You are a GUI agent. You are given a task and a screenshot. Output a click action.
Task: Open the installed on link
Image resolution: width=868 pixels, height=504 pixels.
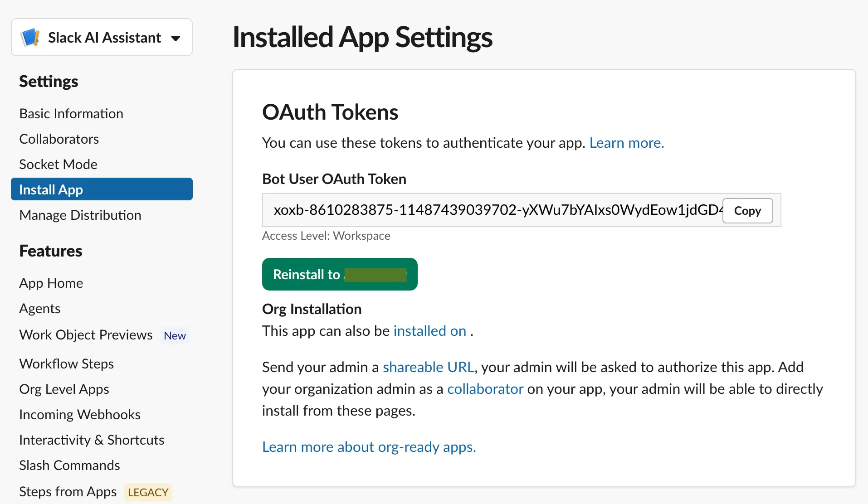(x=429, y=331)
